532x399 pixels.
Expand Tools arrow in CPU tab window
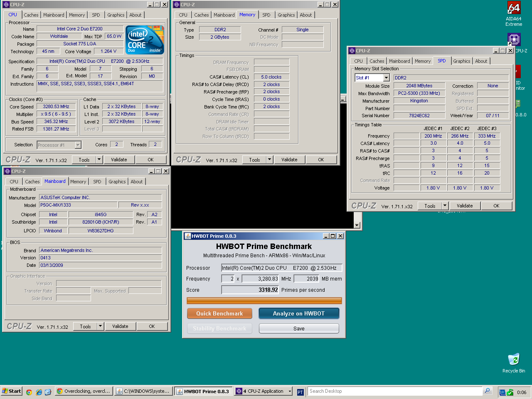(99, 160)
